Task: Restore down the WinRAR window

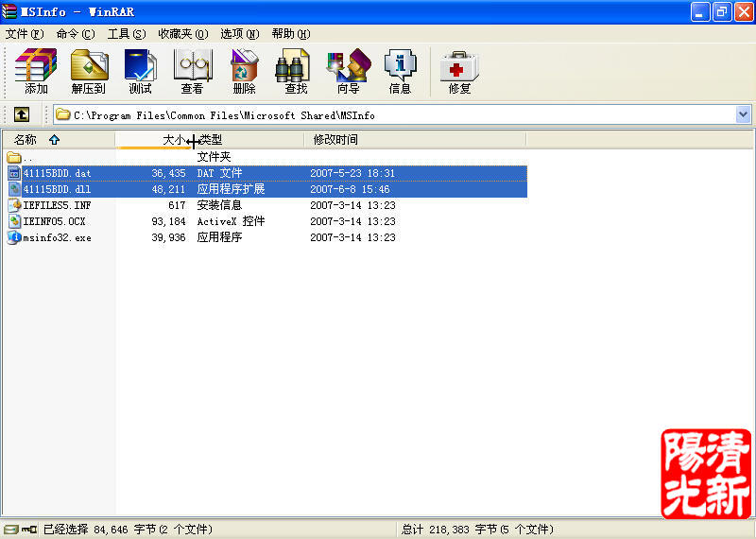Action: [x=722, y=11]
